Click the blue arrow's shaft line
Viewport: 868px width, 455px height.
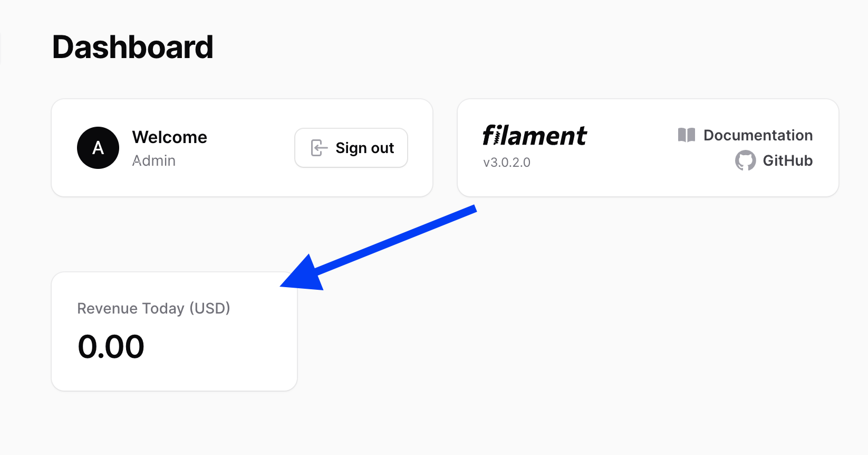coord(396,241)
